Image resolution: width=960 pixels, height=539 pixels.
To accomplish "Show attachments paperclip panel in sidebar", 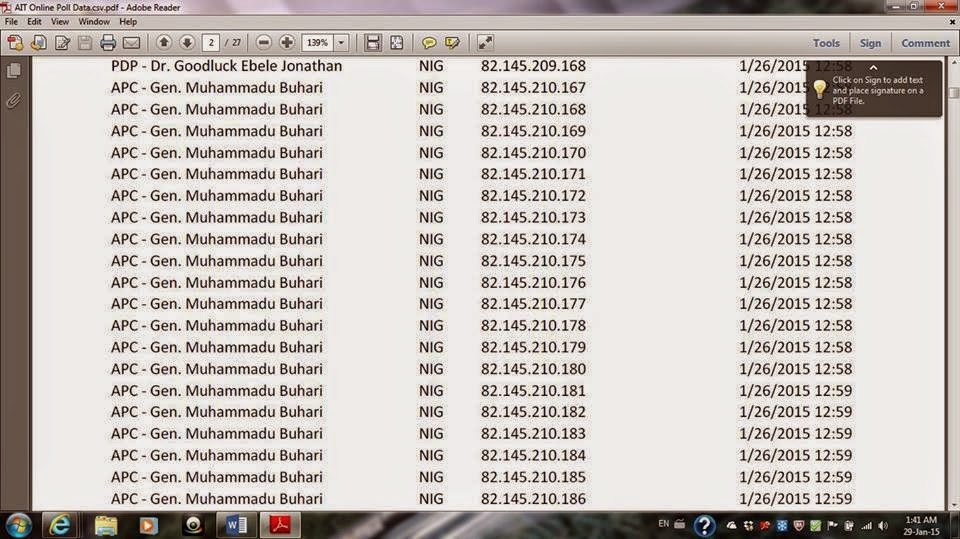I will point(13,100).
